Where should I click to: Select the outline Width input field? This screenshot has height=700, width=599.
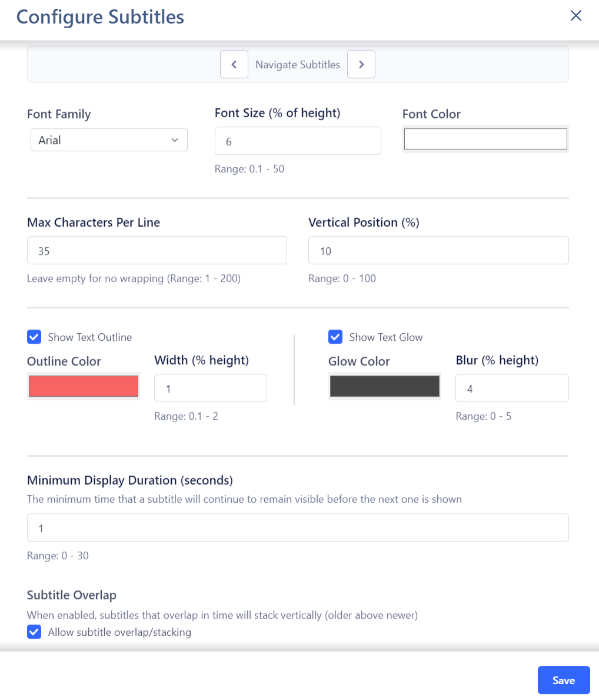(x=211, y=388)
